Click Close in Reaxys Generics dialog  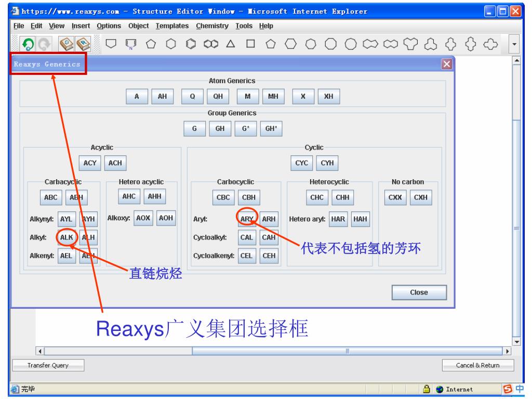click(x=419, y=292)
